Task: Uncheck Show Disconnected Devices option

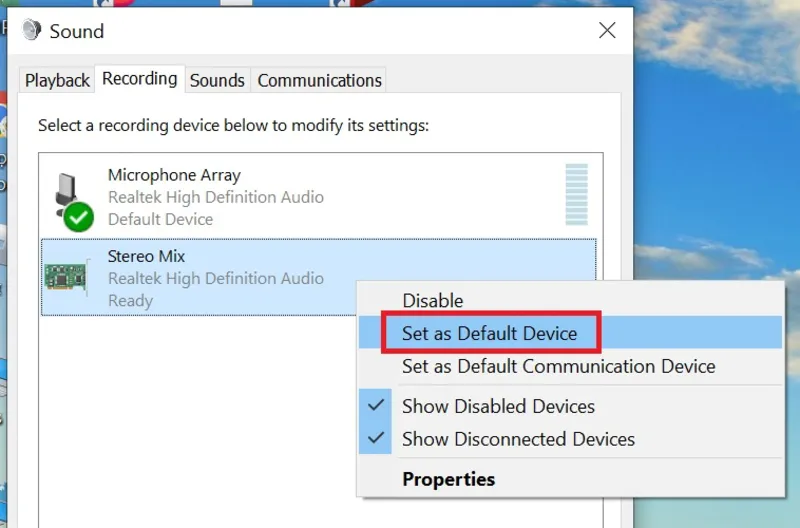Action: tap(518, 439)
